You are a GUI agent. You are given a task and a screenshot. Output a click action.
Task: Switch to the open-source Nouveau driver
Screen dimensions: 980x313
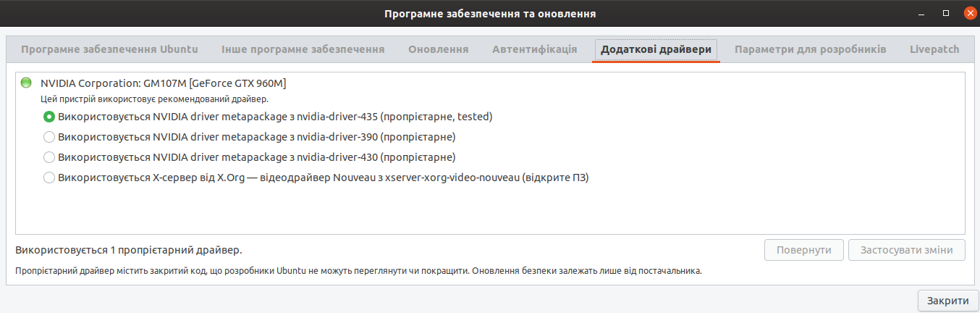49,177
